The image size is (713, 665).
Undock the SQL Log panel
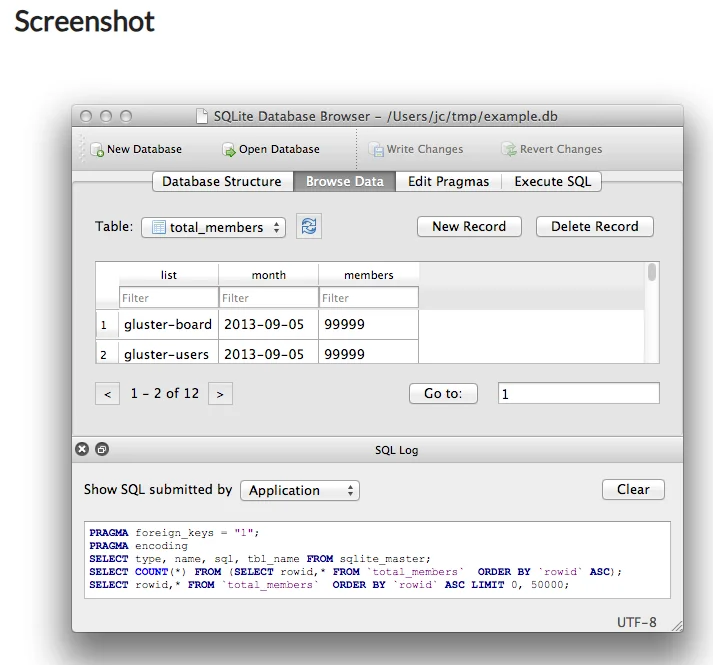click(102, 449)
